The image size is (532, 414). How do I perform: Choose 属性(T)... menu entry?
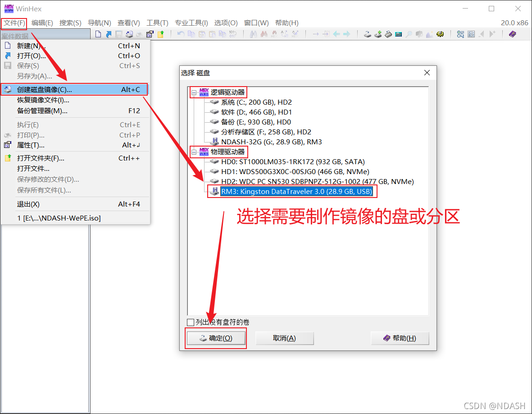[75, 145]
